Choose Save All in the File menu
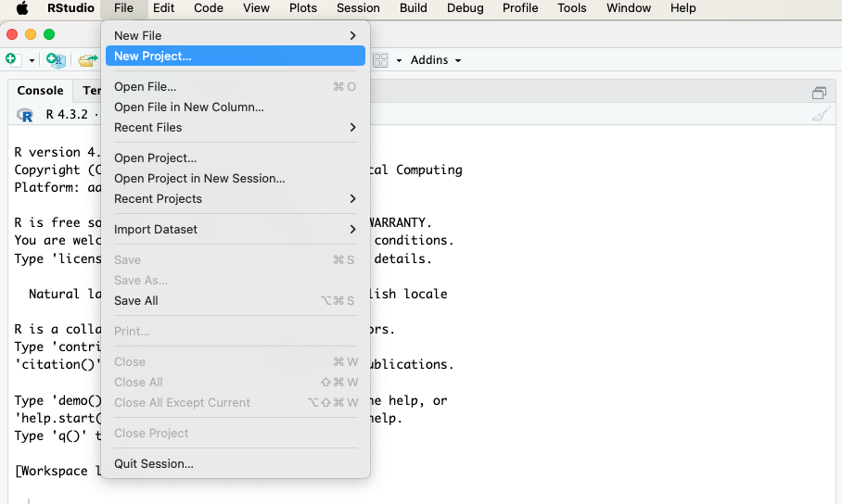 tap(136, 300)
